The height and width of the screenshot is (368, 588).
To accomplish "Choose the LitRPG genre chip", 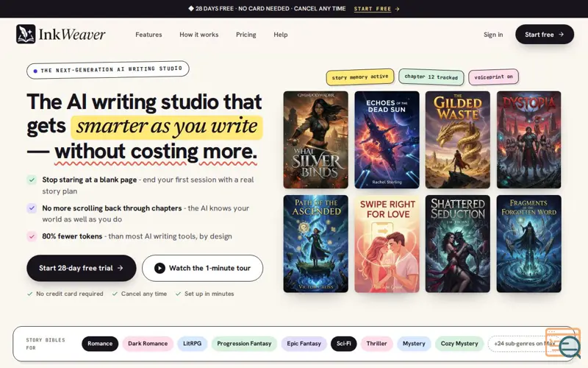I will coord(193,344).
